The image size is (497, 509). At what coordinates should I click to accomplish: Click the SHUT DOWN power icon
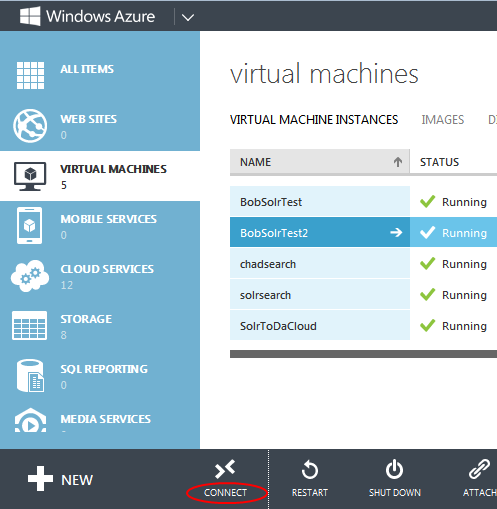(395, 469)
